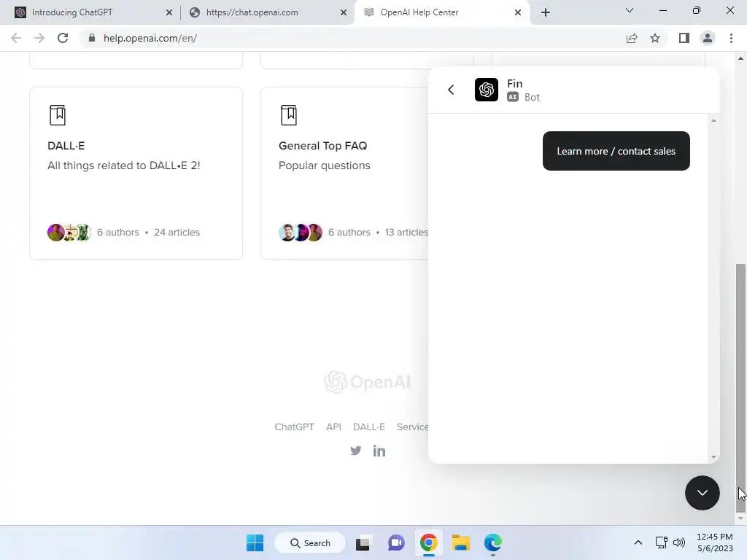Open Task View on taskbar
This screenshot has width=747, height=560.
[363, 542]
